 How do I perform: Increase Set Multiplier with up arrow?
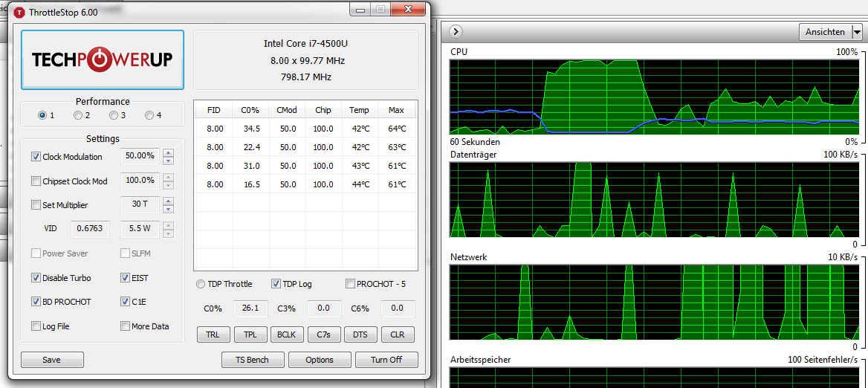click(x=169, y=201)
